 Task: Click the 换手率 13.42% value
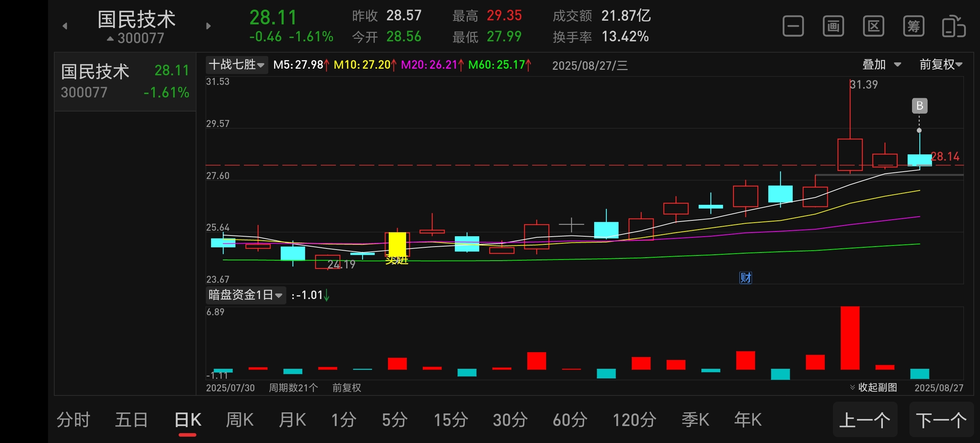pos(625,37)
